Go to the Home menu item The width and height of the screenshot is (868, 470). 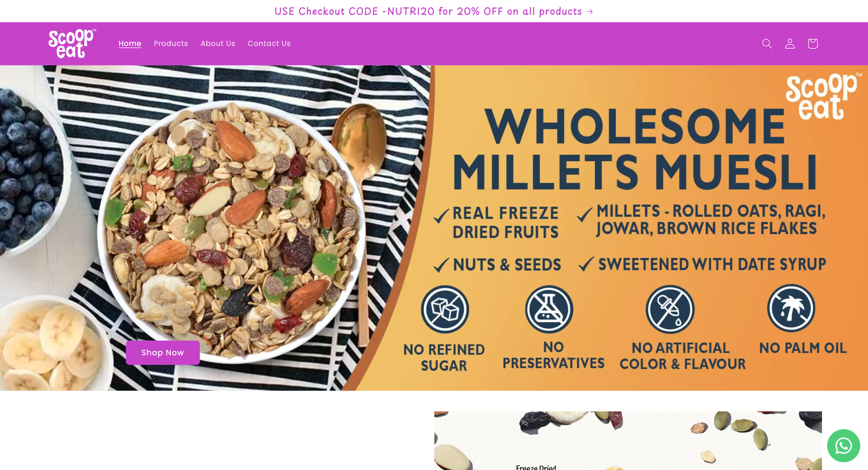pyautogui.click(x=130, y=43)
